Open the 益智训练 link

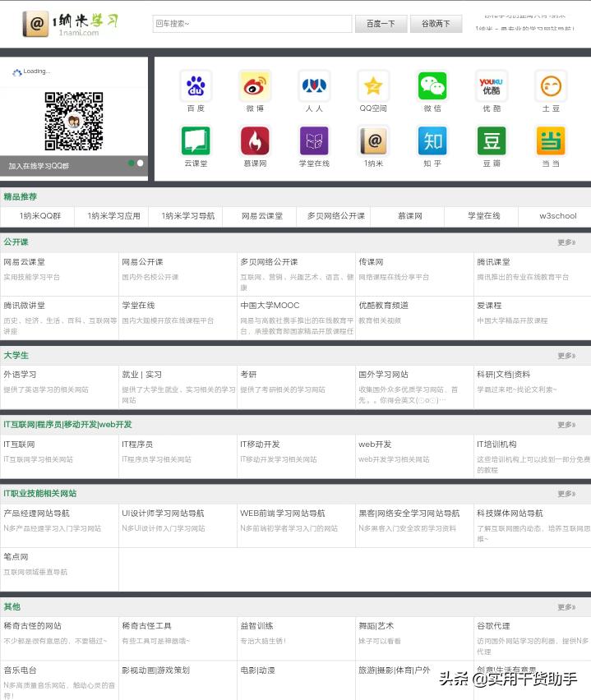click(256, 626)
